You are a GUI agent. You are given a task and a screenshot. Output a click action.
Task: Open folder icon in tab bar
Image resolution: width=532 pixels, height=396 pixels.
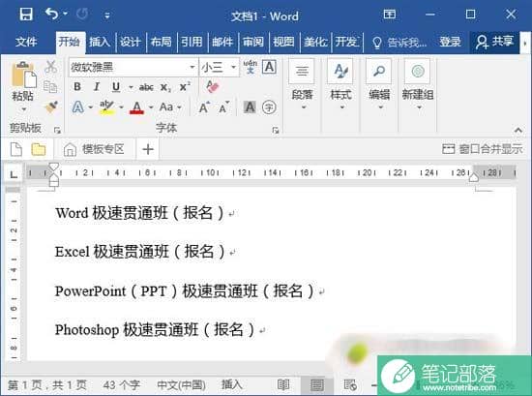tap(39, 149)
